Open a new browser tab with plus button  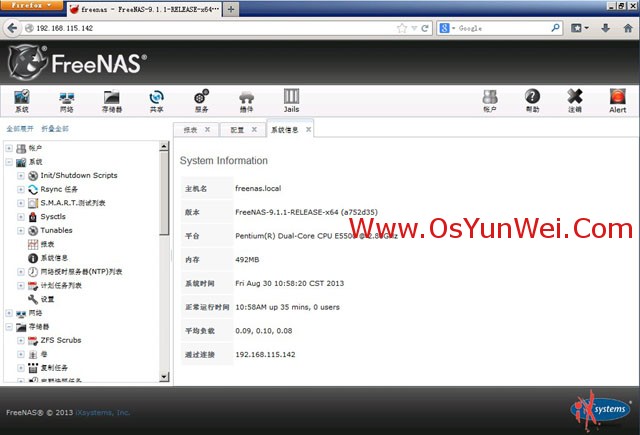tap(231, 9)
